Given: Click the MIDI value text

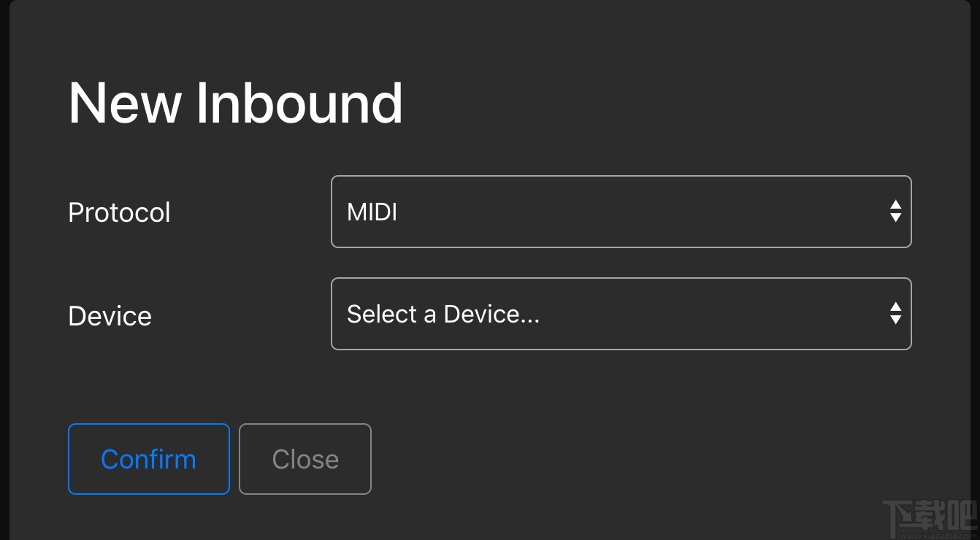Looking at the screenshot, I should 372,212.
